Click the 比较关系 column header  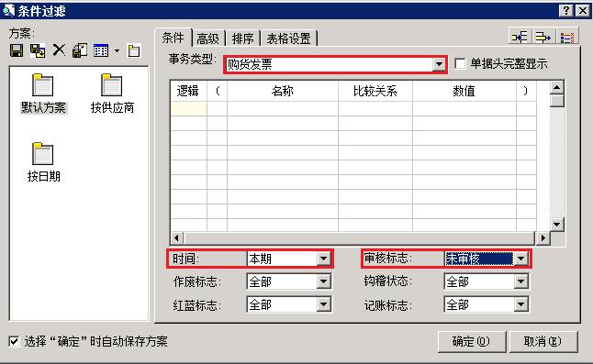pyautogui.click(x=375, y=91)
